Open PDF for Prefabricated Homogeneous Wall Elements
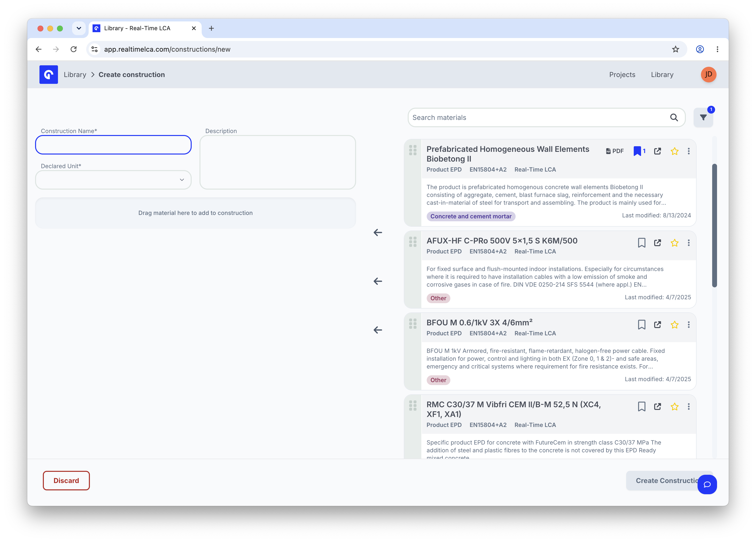 click(x=615, y=151)
